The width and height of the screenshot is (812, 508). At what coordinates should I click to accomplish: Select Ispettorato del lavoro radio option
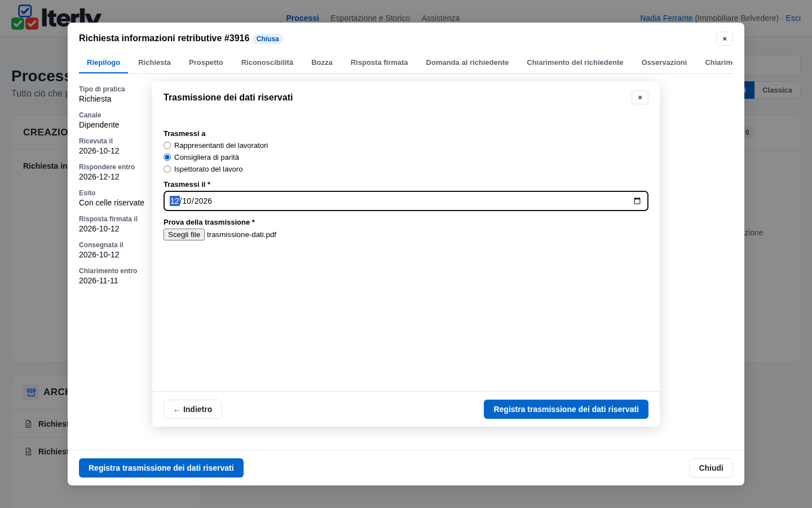(x=167, y=169)
